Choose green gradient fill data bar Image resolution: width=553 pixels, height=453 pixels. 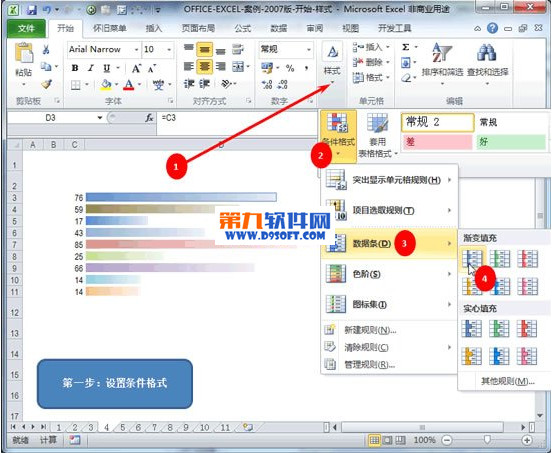tap(500, 258)
